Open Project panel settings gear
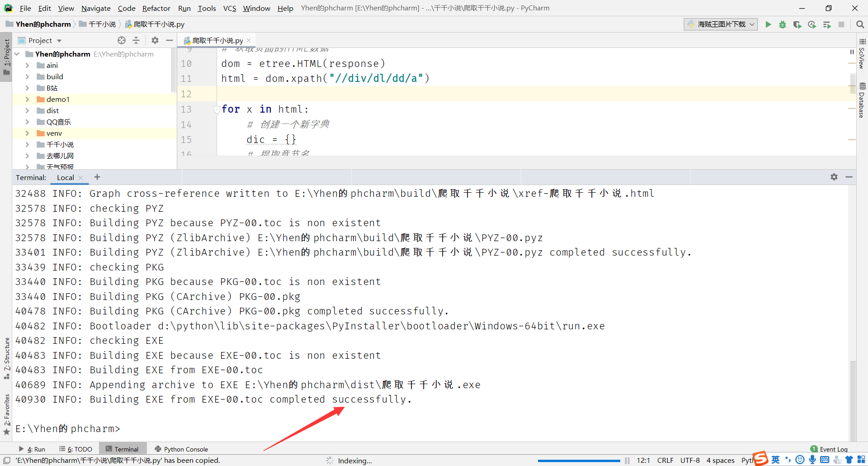This screenshot has height=466, width=868. pos(155,40)
